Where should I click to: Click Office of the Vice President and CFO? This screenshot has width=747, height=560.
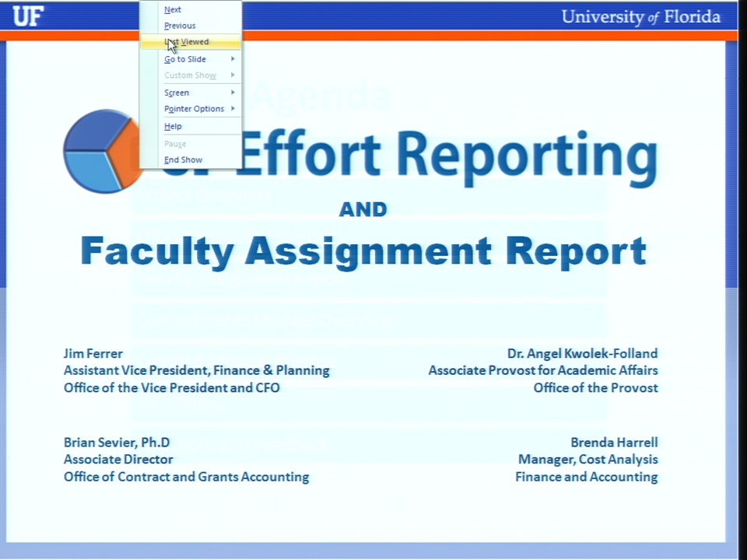[171, 388]
